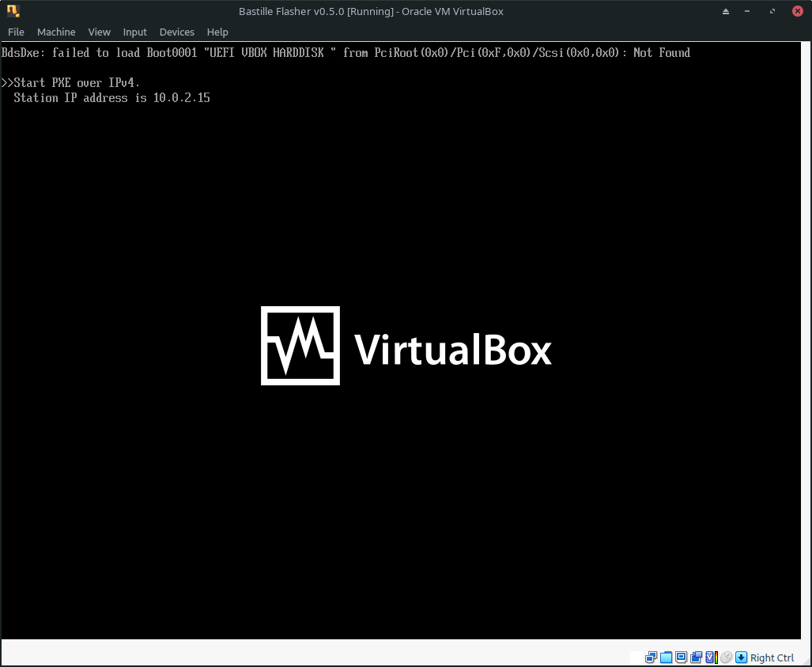This screenshot has width=812, height=667.
Task: Open the Help menu
Action: point(217,32)
